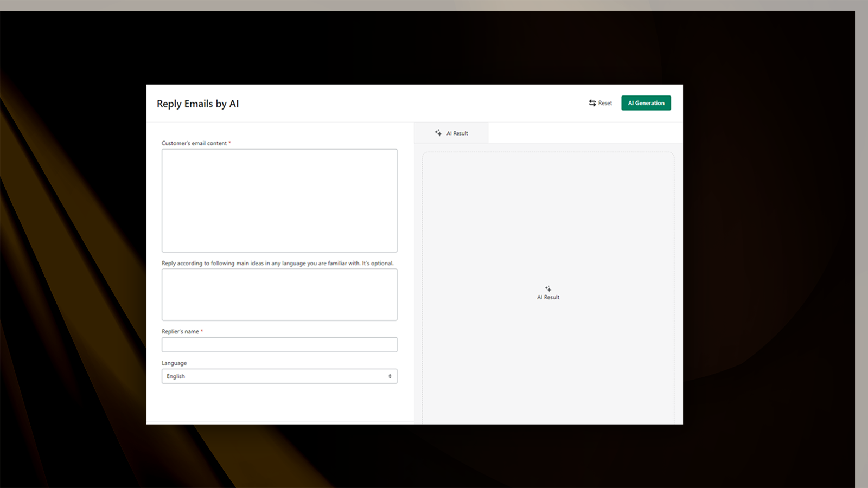This screenshot has height=488, width=868.
Task: Focus the Customer's email content text area
Action: (279, 201)
